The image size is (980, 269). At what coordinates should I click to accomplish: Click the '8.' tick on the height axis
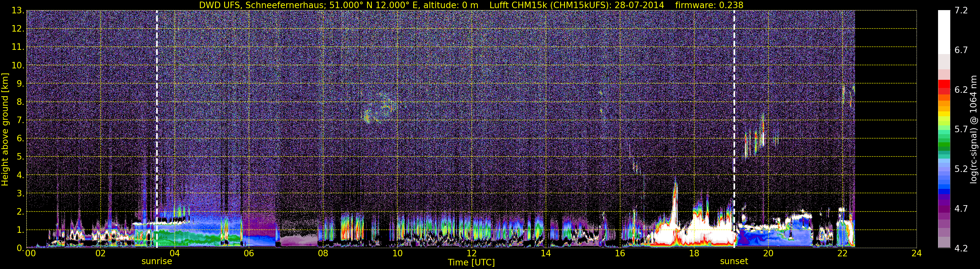pos(20,102)
